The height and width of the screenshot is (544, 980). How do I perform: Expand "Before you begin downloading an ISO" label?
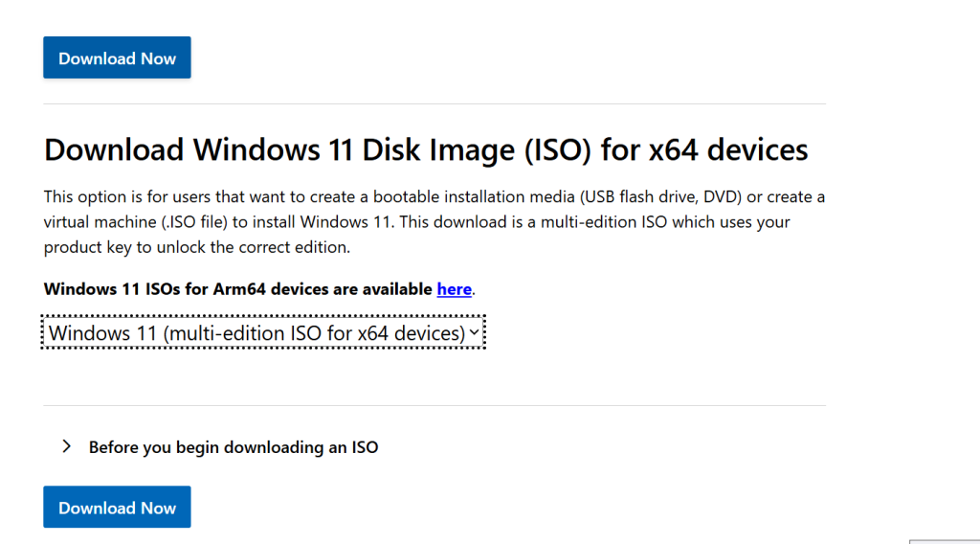[233, 447]
